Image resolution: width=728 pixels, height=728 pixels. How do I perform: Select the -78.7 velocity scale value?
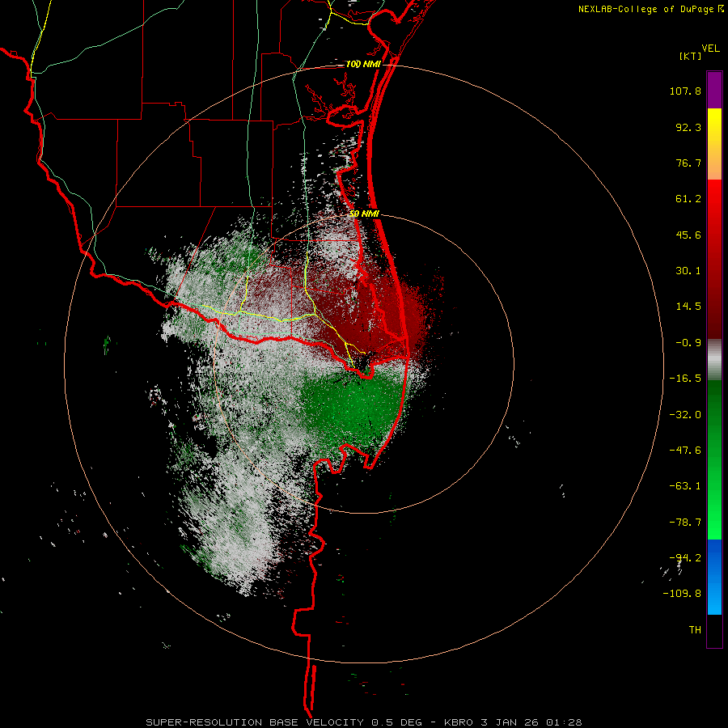685,523
